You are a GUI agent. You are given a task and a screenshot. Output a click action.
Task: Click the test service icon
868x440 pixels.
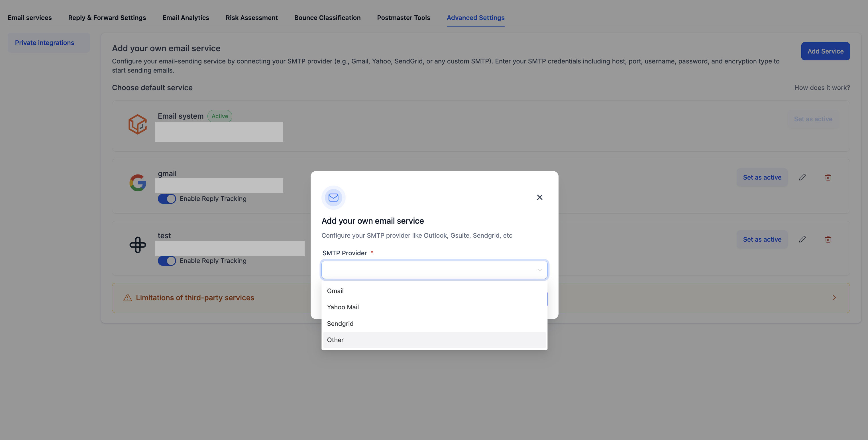137,244
